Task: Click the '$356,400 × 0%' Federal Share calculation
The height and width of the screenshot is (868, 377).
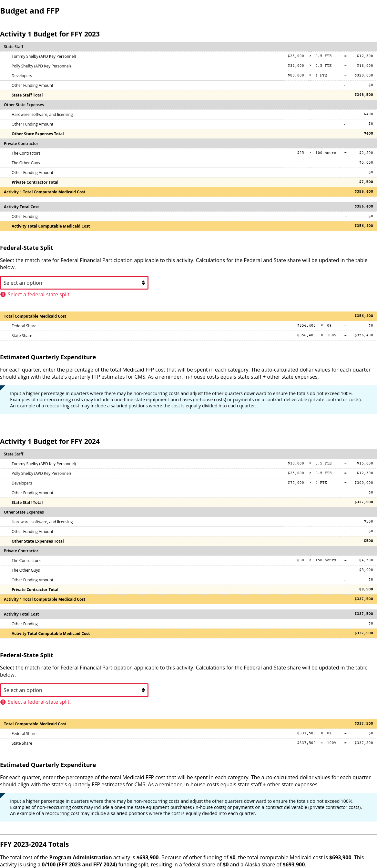Action: [314, 325]
